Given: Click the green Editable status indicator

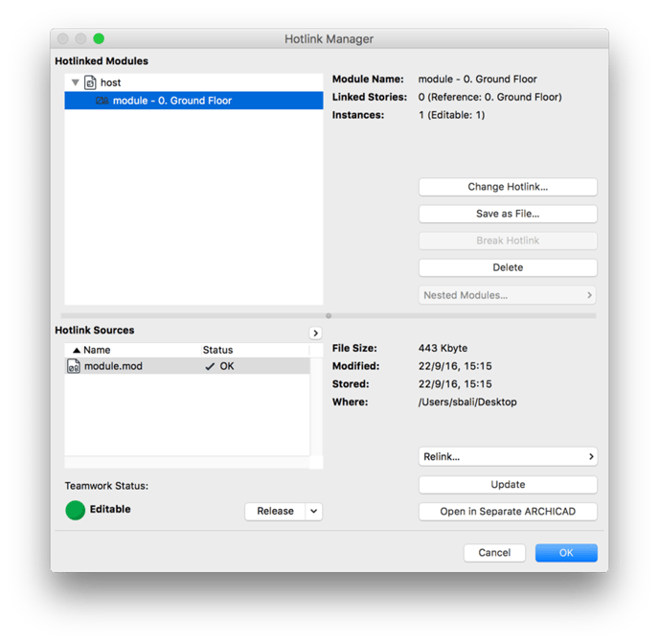Looking at the screenshot, I should click(76, 510).
